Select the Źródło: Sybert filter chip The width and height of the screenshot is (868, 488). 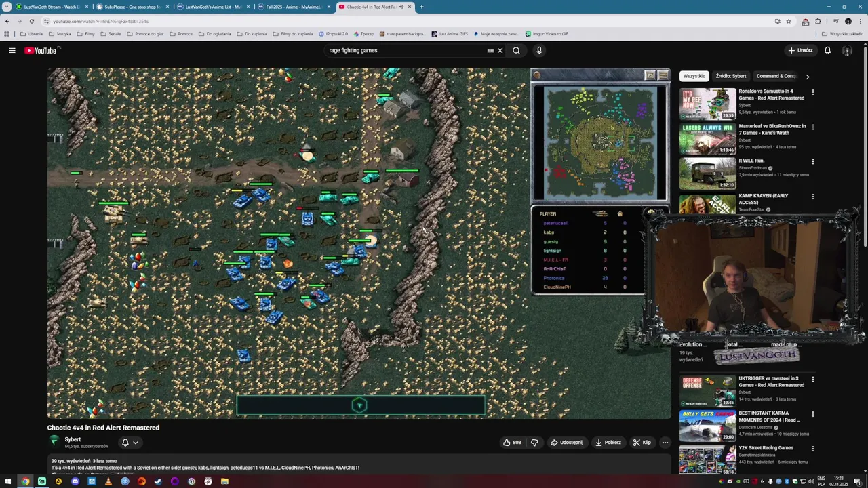coord(731,76)
